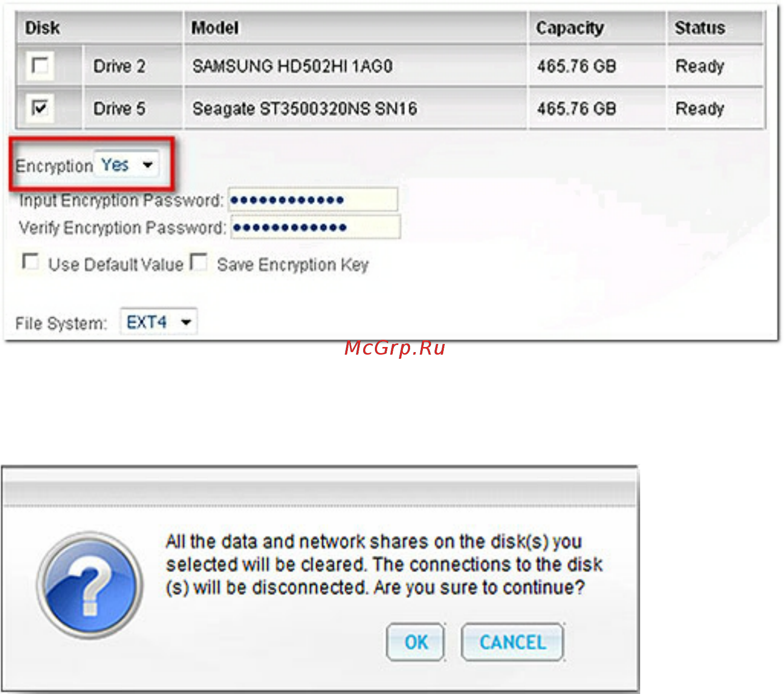This screenshot has height=694, width=784.
Task: Click Drive 2 capacity 465.76 GB
Action: coord(576,66)
